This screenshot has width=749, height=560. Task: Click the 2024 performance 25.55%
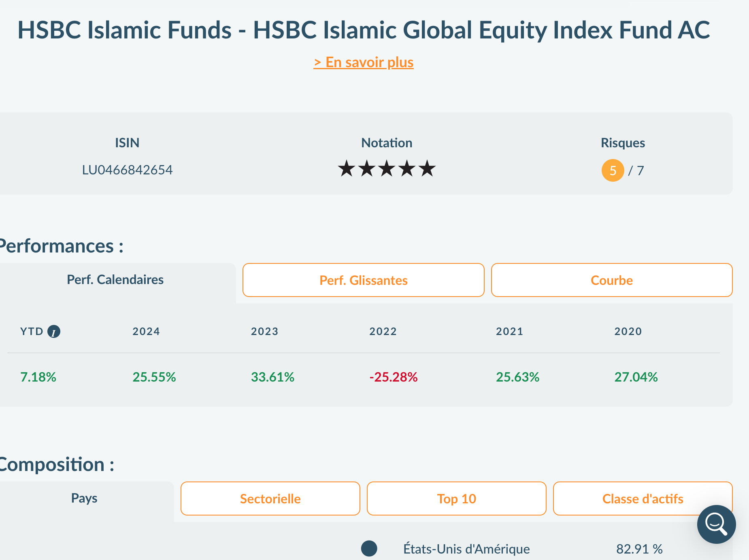coord(154,377)
